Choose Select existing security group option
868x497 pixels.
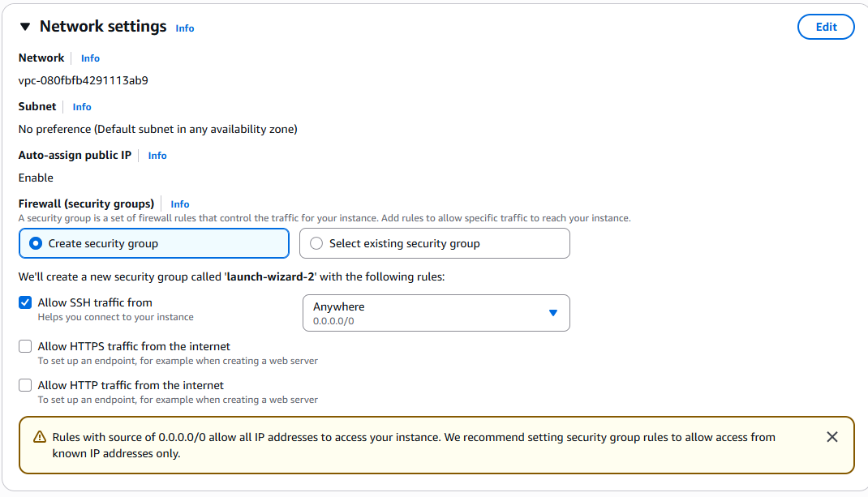pyautogui.click(x=316, y=243)
